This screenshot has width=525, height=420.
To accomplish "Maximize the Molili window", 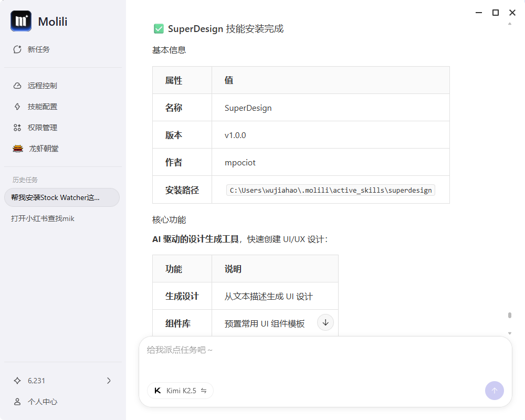I will [495, 13].
